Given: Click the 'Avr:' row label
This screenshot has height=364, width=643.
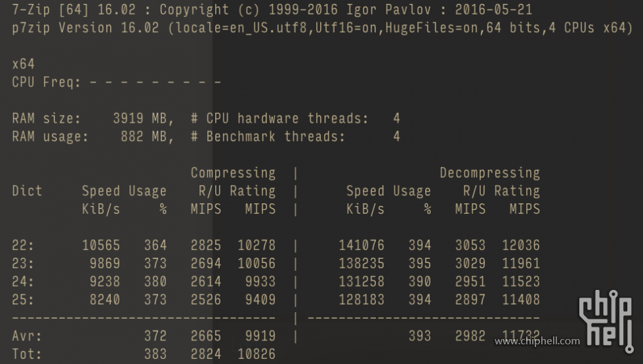Looking at the screenshot, I should pos(27,336).
